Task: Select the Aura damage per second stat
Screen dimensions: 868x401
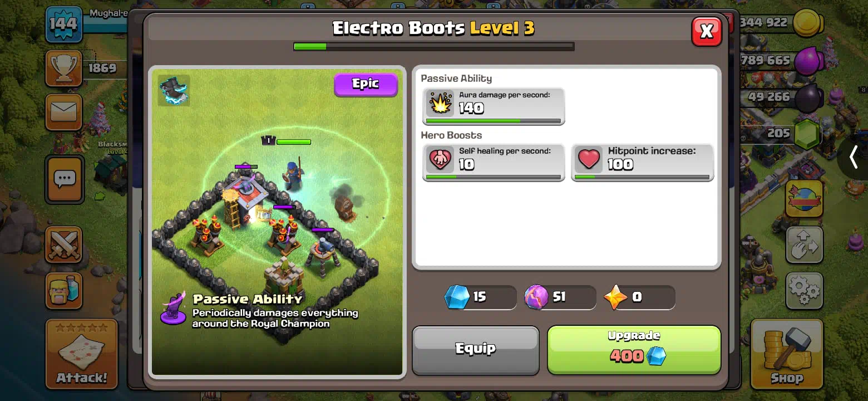Action: tap(494, 106)
